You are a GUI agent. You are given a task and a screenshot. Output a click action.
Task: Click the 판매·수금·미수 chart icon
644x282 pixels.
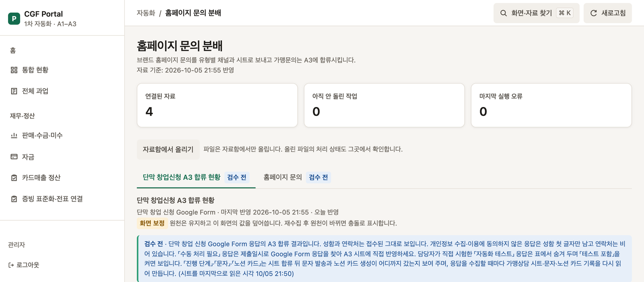click(14, 135)
